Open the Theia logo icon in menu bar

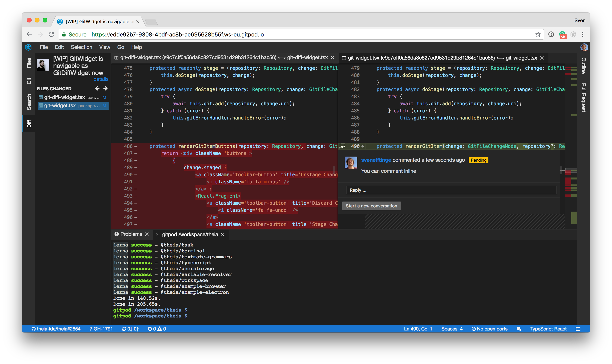tap(28, 47)
